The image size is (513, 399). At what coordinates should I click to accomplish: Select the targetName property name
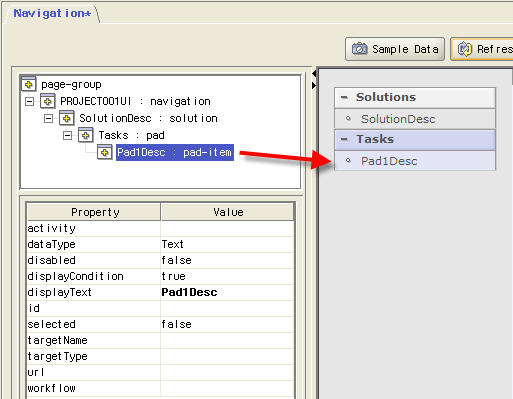94,340
